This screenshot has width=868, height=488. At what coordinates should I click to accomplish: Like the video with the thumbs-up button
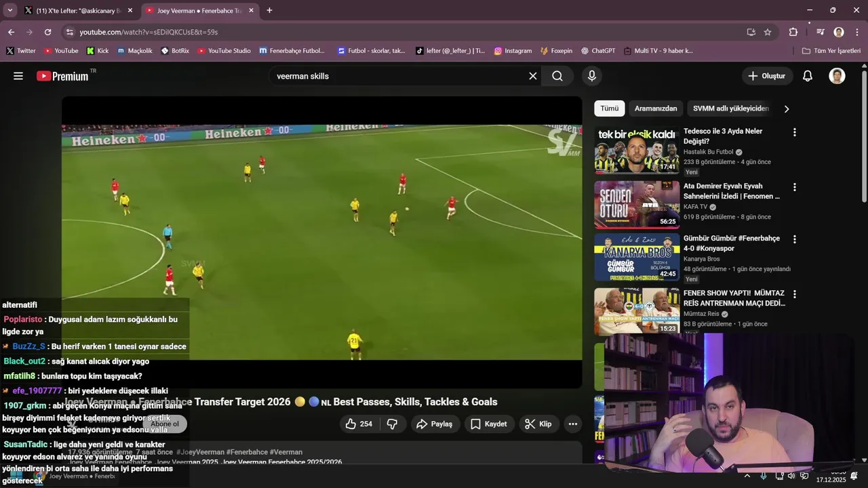click(359, 424)
